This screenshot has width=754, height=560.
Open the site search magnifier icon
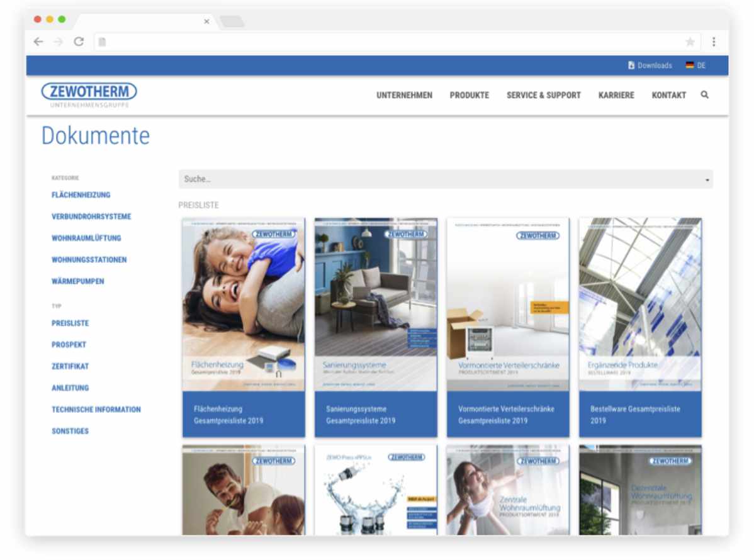click(x=705, y=95)
